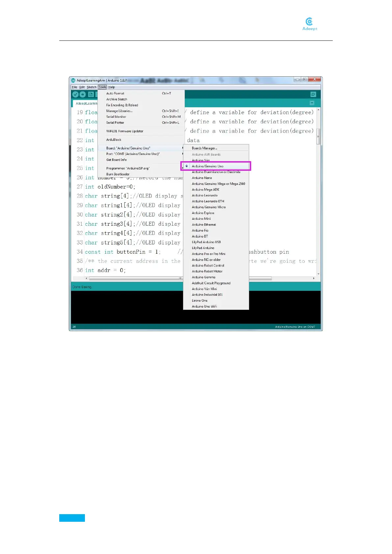Open the tab dropdown arrow at right
Viewport: 392px width, 554px height.
click(312, 103)
